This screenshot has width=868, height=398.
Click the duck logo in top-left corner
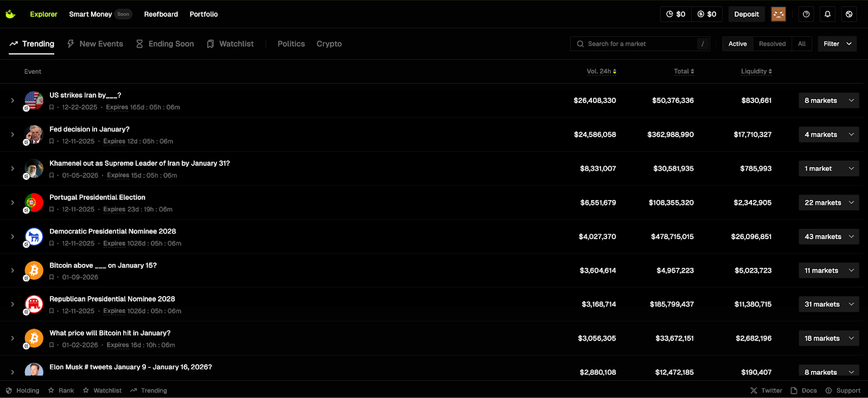point(10,14)
